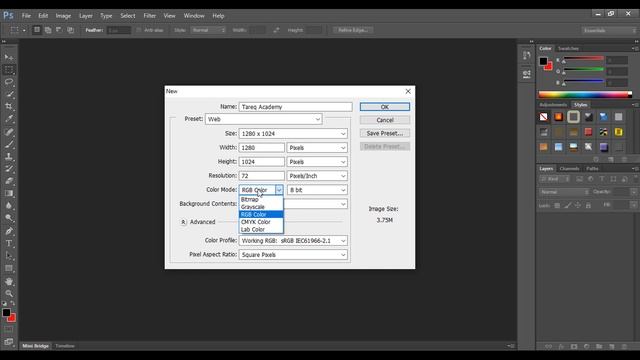640x360 pixels.
Task: Select the Horizontal Type tool
Action: point(9,243)
